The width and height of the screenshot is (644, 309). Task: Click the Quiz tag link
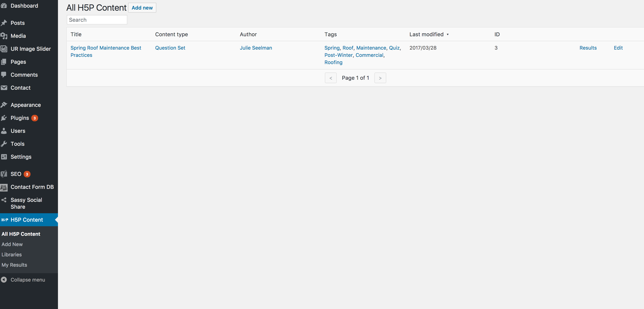394,48
